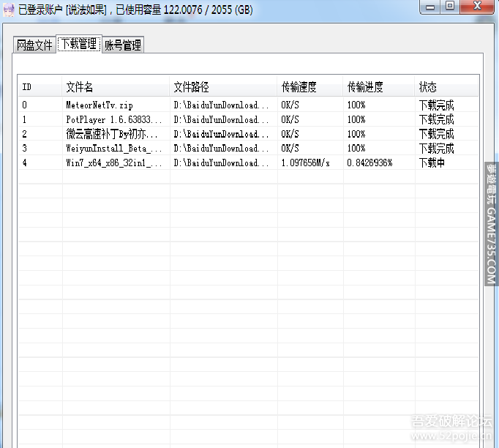Maximize the window
This screenshot has width=499, height=448.
pos(450,7)
